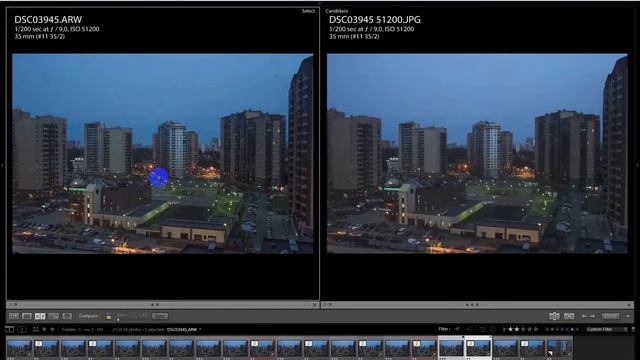The image size is (640, 360).
Task: Filter by flagged photos
Action: [457, 329]
